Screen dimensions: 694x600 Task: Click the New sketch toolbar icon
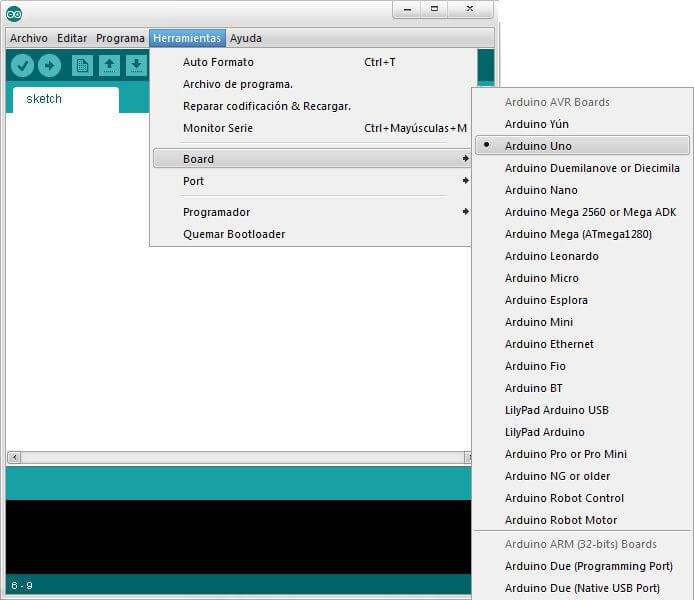(82, 65)
